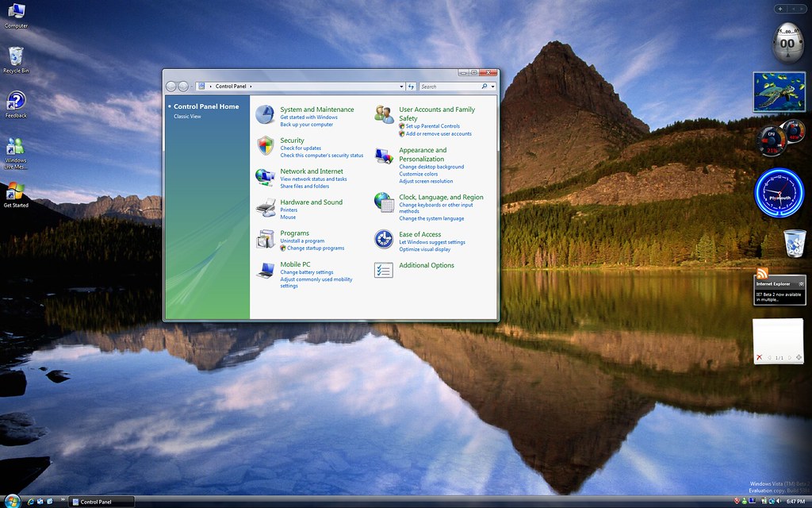
Task: Select the Network and Internet icon
Action: 265,177
